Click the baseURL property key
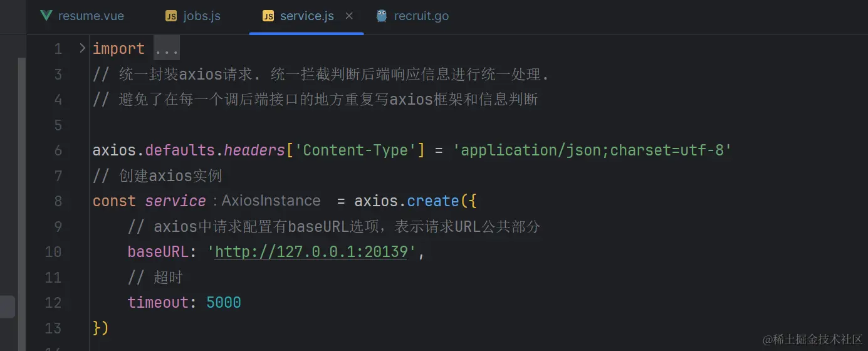 (158, 252)
